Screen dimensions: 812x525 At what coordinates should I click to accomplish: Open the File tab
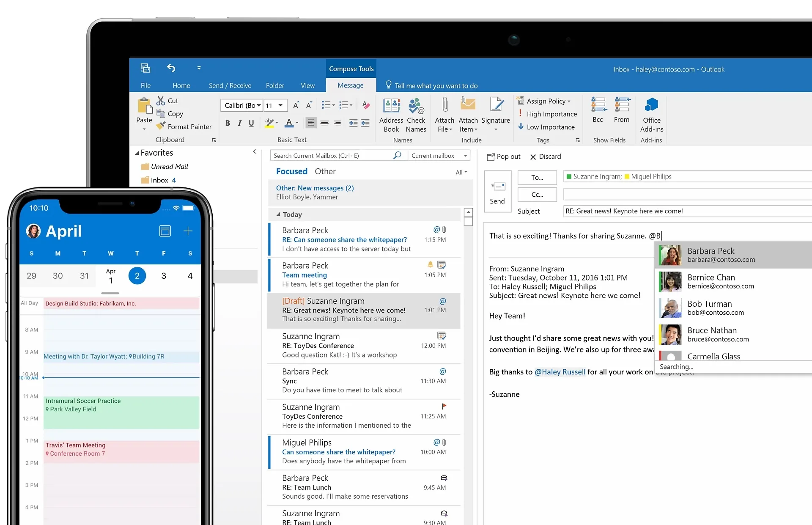145,85
